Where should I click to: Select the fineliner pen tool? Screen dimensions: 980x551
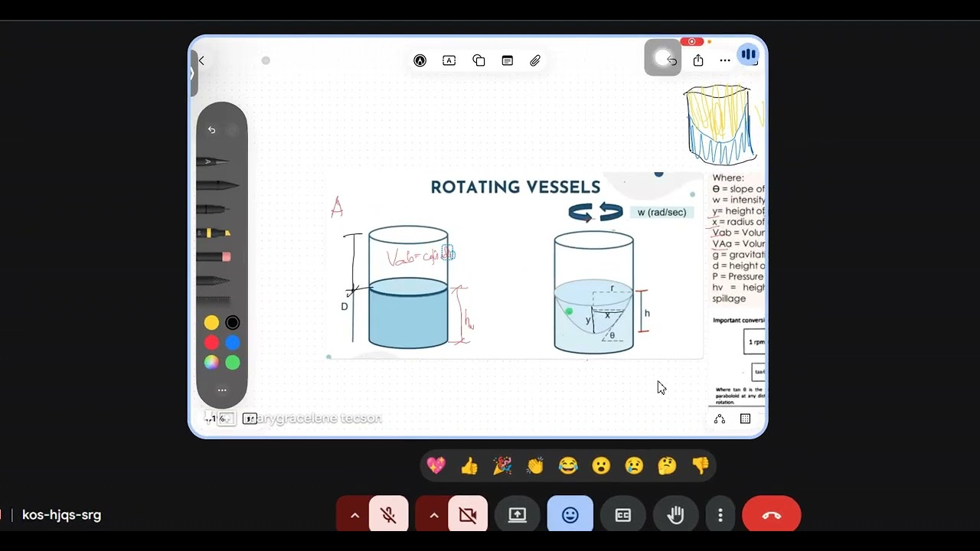213,209
